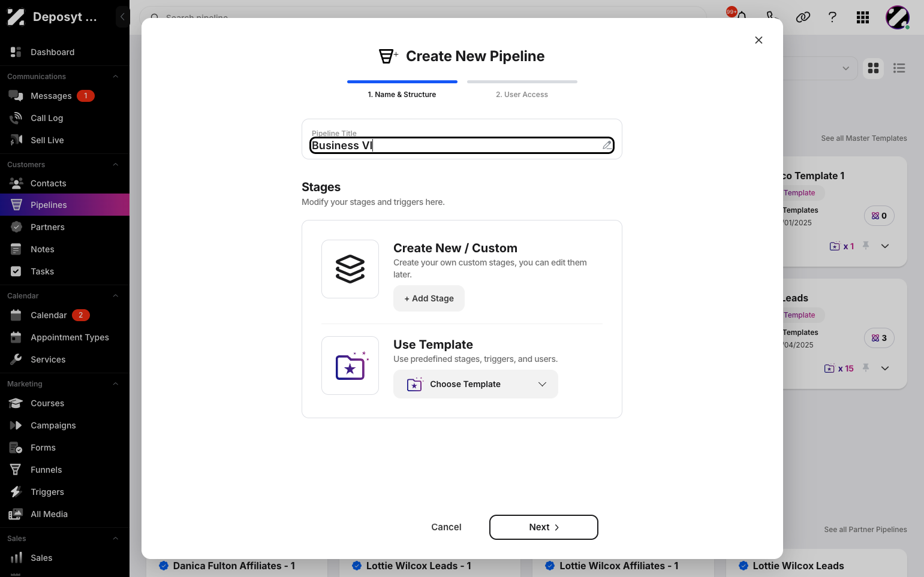The height and width of the screenshot is (577, 924).
Task: Open the apps grid menu icon
Action: (863, 17)
